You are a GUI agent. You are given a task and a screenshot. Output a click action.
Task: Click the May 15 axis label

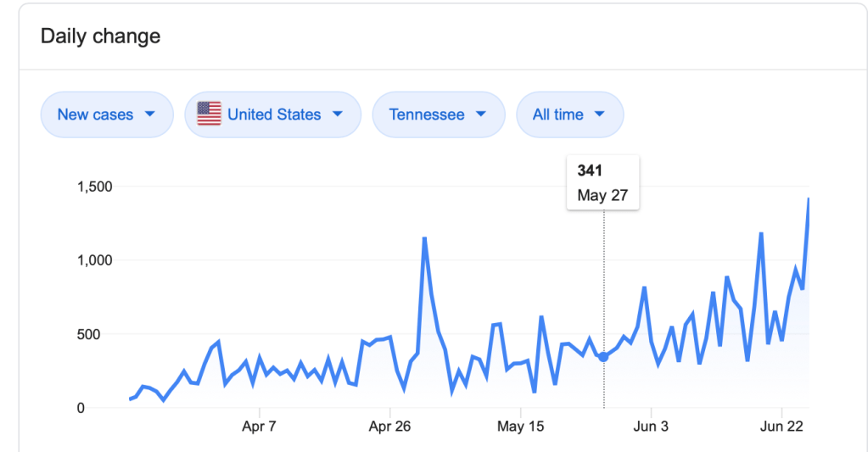coord(520,427)
